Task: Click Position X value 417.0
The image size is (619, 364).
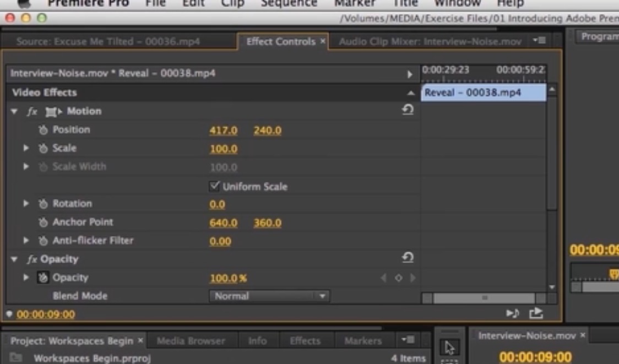Action: click(224, 131)
